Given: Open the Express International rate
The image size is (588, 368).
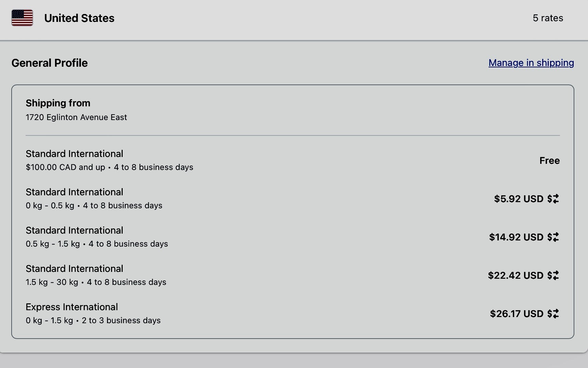Looking at the screenshot, I should pyautogui.click(x=72, y=307).
